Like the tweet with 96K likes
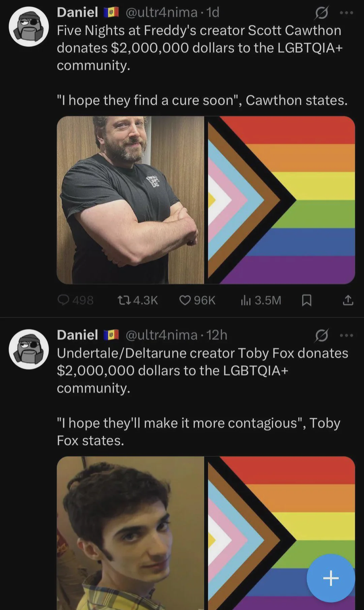Viewport: 364px width, 610px height. pos(197,300)
